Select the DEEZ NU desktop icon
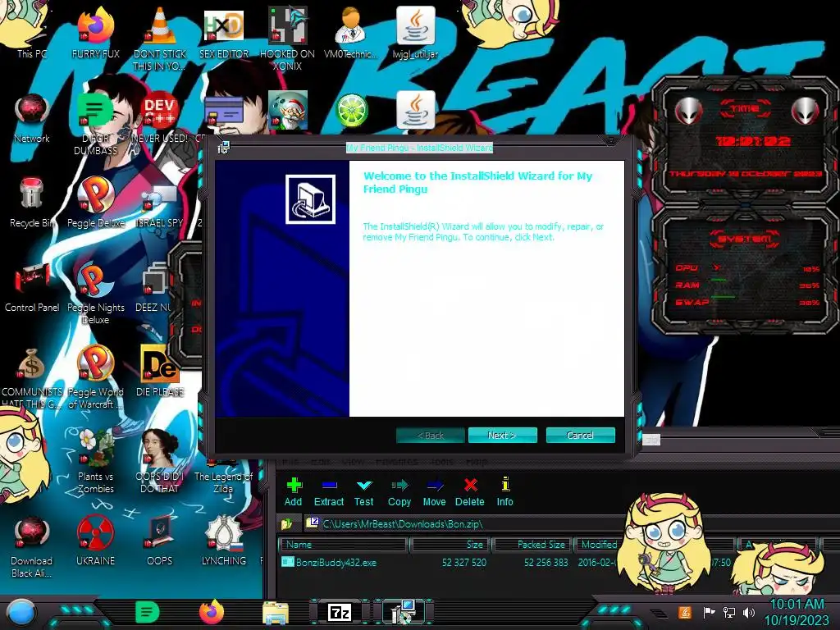The width and height of the screenshot is (840, 630). [155, 287]
